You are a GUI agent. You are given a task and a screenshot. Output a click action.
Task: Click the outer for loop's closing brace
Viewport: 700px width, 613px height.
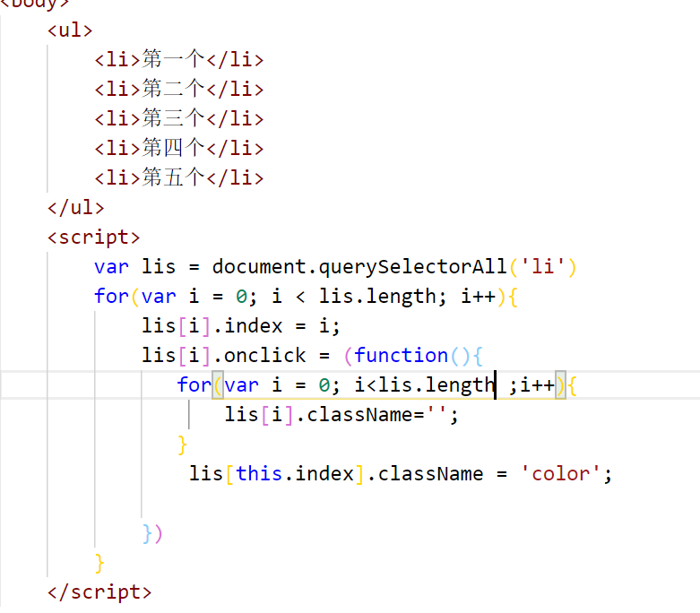(99, 563)
